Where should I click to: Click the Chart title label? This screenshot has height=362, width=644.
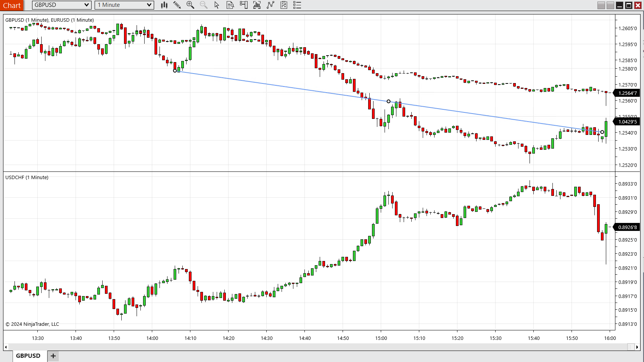12,5
